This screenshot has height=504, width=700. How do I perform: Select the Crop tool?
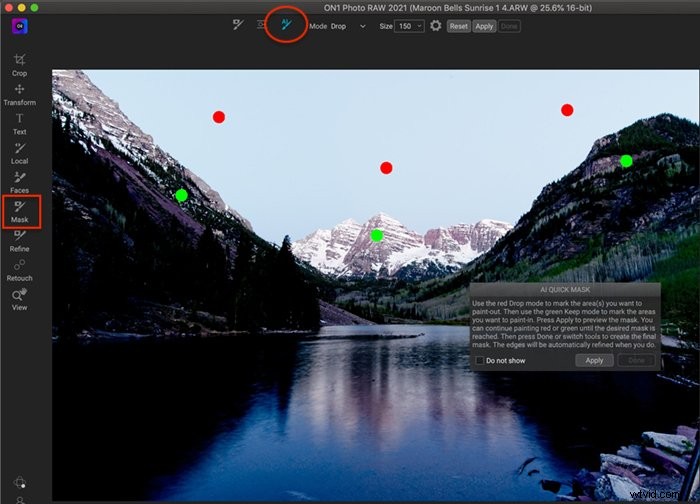[x=19, y=65]
